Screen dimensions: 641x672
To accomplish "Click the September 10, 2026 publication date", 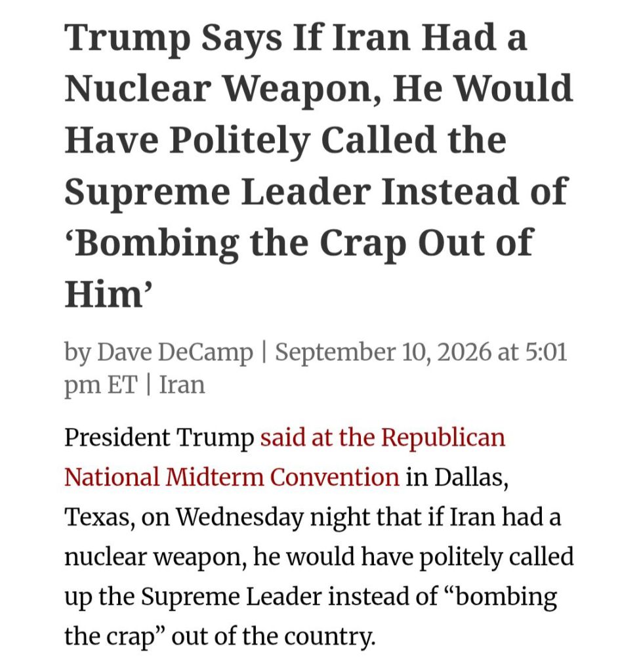I will coord(383,352).
